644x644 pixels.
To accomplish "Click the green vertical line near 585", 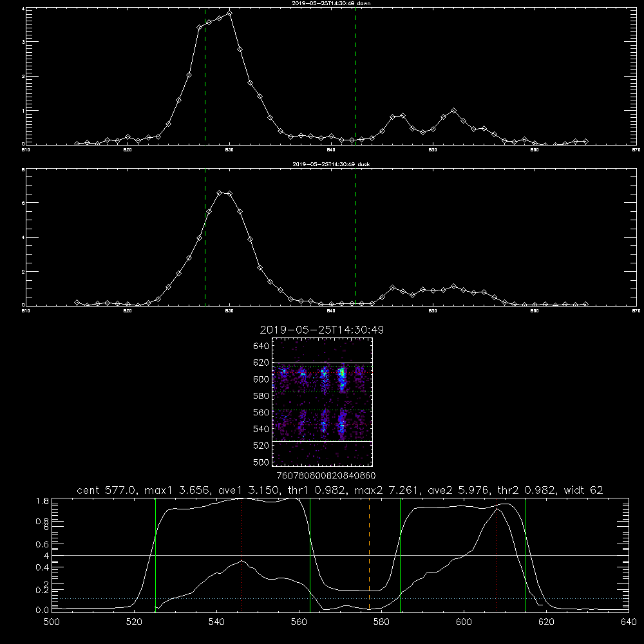I will point(400,555).
